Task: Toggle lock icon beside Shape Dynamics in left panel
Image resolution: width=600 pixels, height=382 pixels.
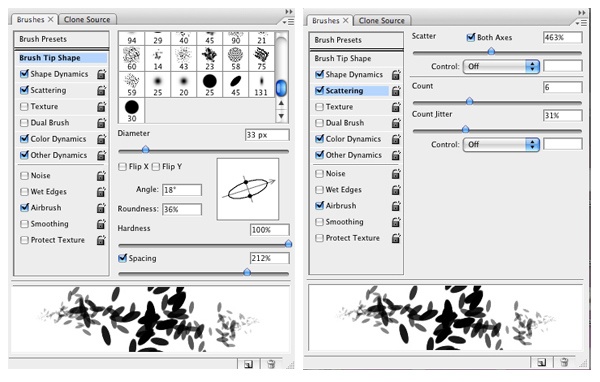Action: click(101, 74)
